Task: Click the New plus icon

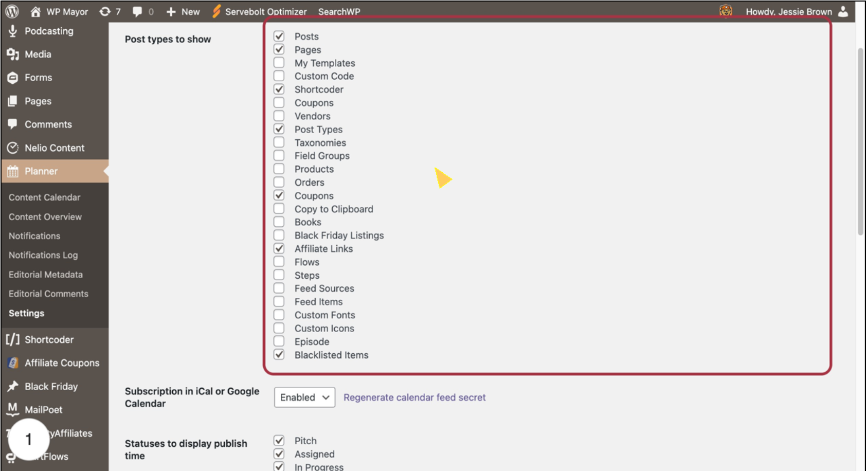Action: click(x=171, y=11)
